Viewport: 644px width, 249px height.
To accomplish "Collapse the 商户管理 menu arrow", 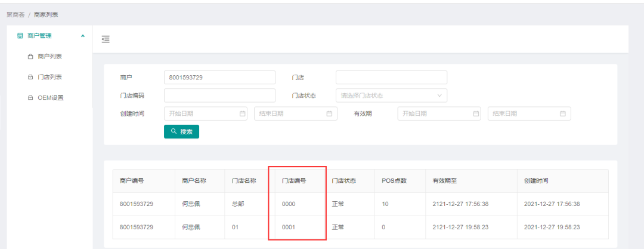I will tap(83, 36).
